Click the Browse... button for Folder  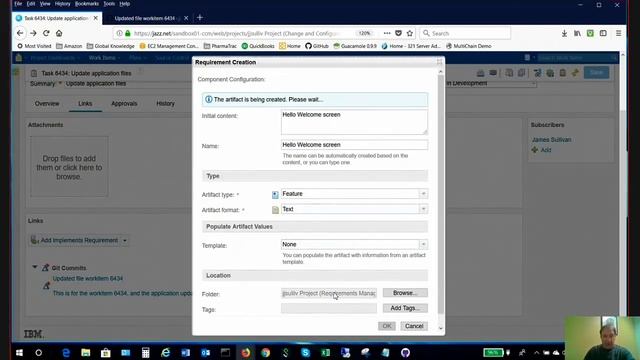405,293
